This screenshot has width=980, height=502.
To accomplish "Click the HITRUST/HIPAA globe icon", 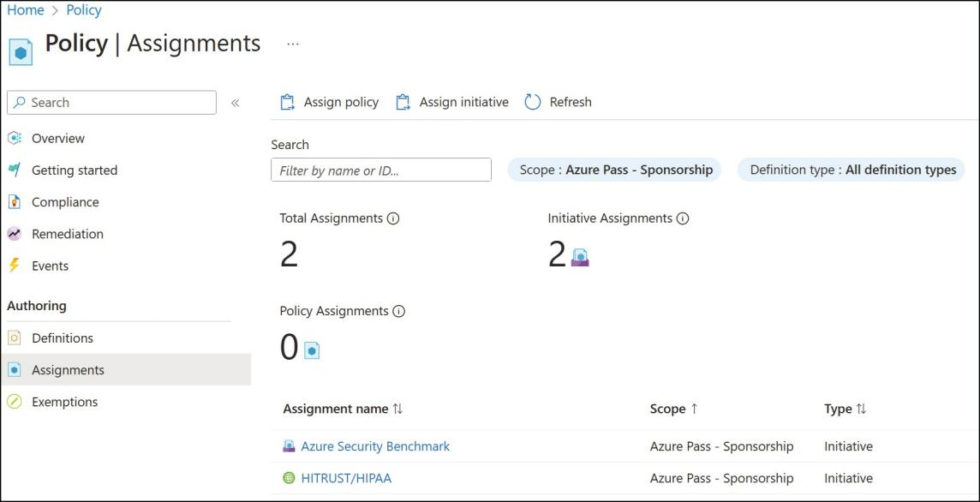I will pyautogui.click(x=289, y=478).
